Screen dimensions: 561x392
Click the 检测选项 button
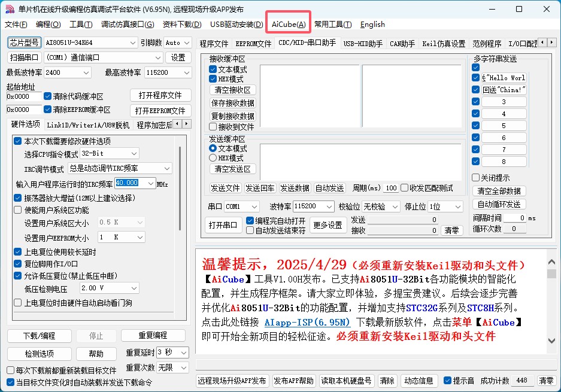[x=40, y=354]
